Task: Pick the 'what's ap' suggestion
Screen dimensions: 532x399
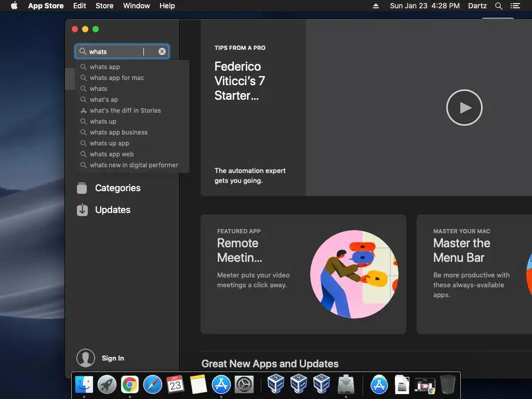Action: click(x=132, y=99)
